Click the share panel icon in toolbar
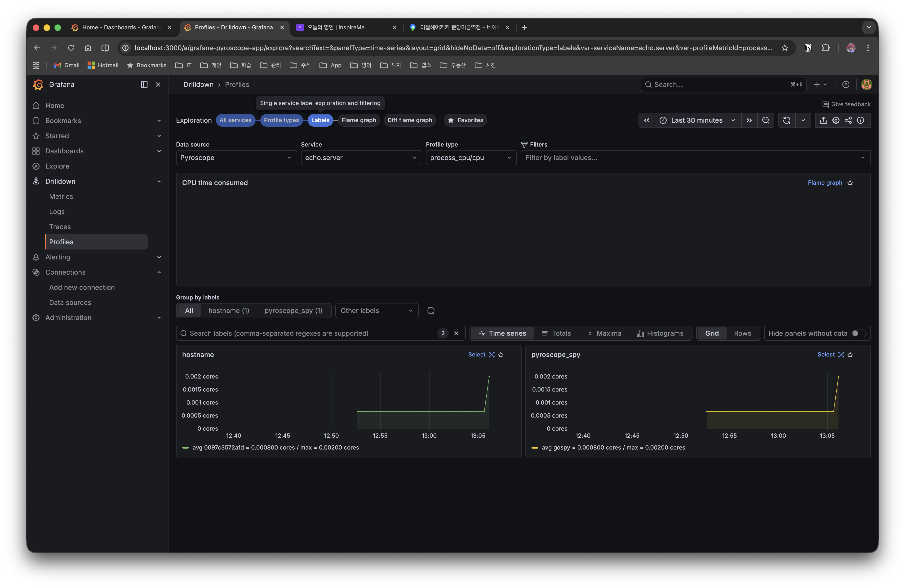 [x=848, y=120]
